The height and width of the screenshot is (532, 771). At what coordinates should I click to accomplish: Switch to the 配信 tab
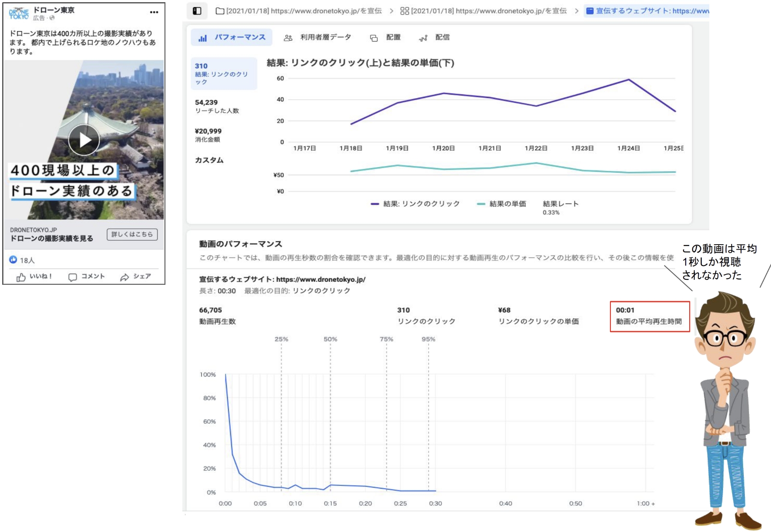point(434,38)
